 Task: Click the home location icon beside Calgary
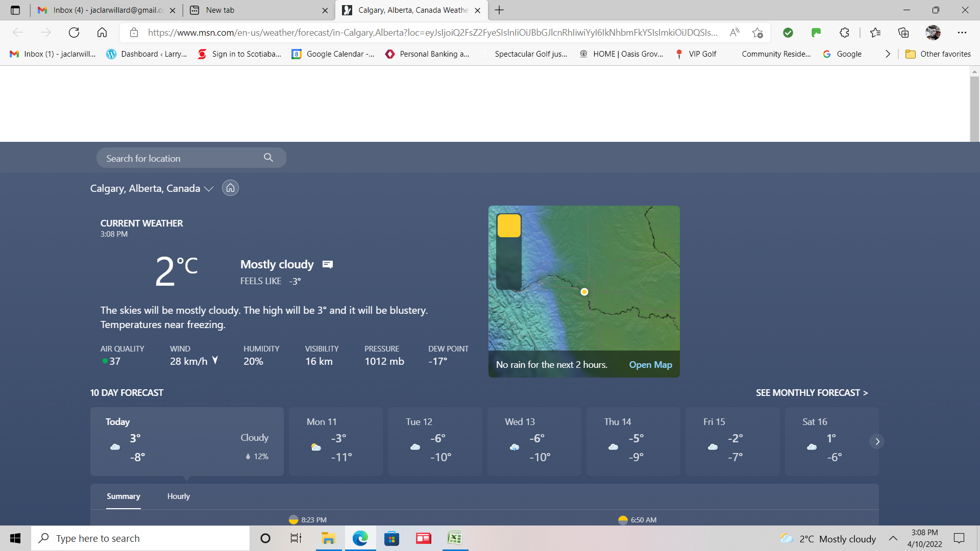click(230, 188)
